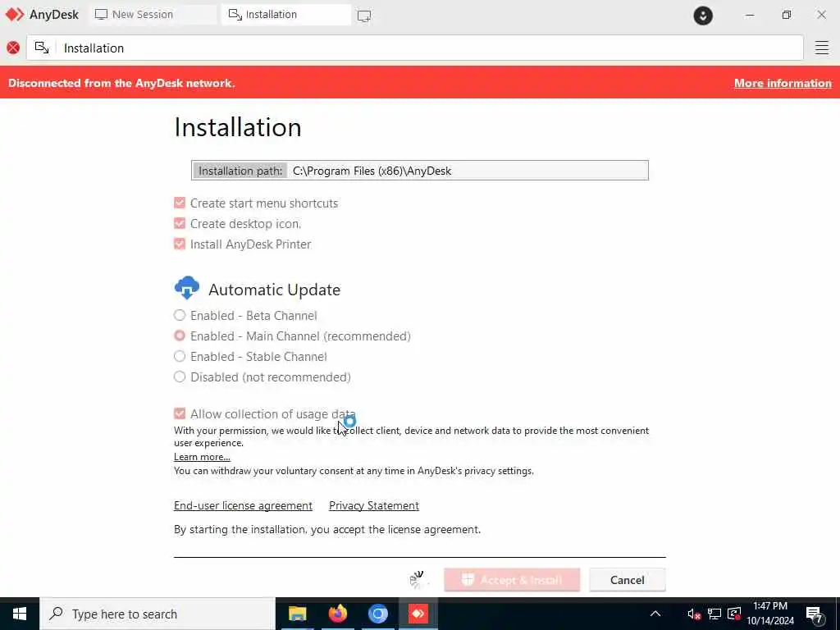840x630 pixels.
Task: Select Enabled - Beta Channel radio
Action: coord(180,315)
